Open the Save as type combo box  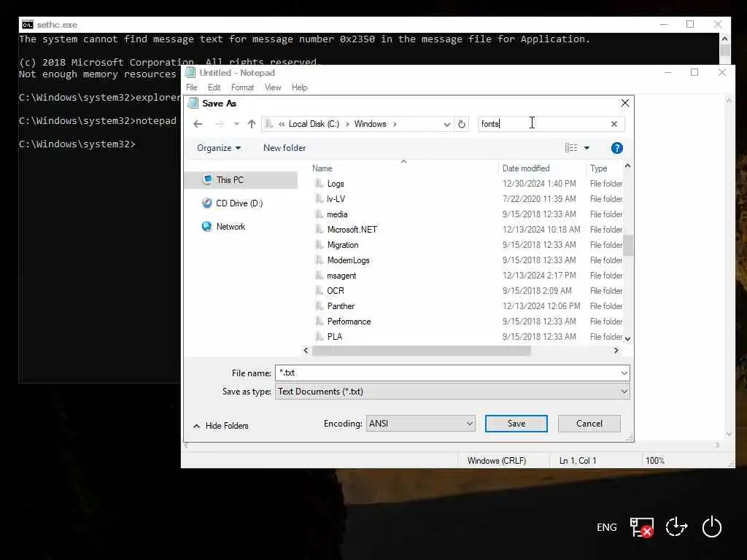pyautogui.click(x=452, y=392)
